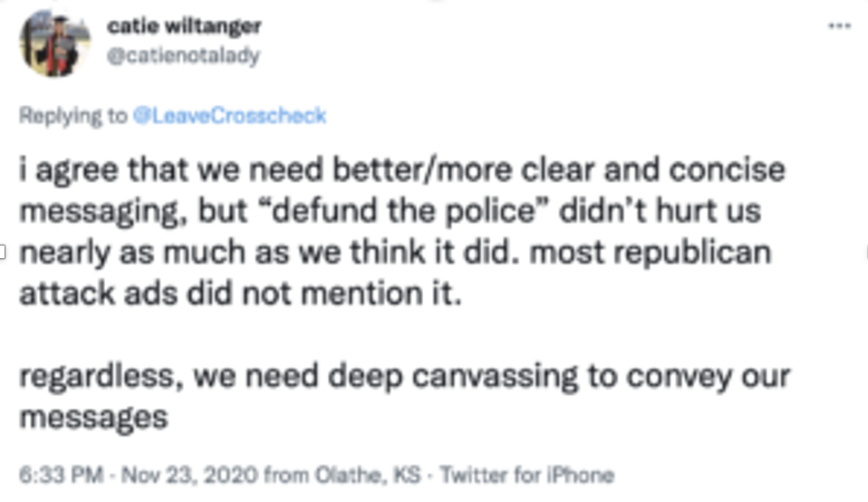Screen dimensions: 868x502
Task: Click the line "attack ads did not mention it."
Action: 240,294
